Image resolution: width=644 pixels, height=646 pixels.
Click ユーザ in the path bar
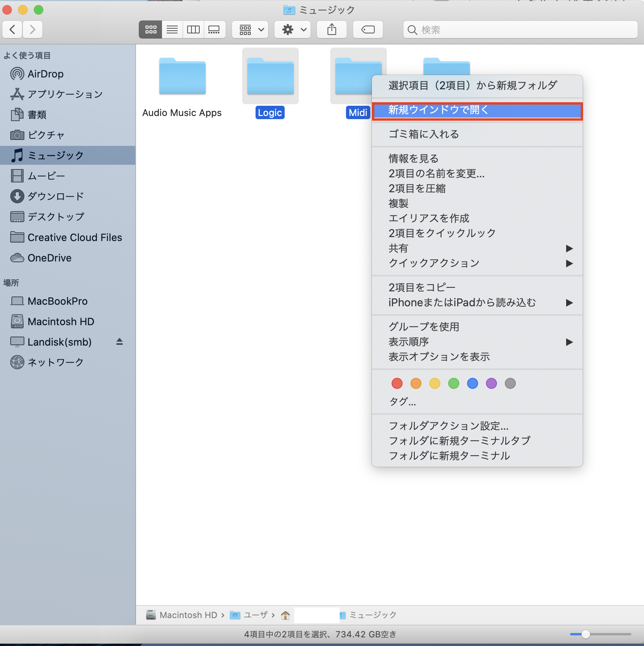tap(249, 615)
